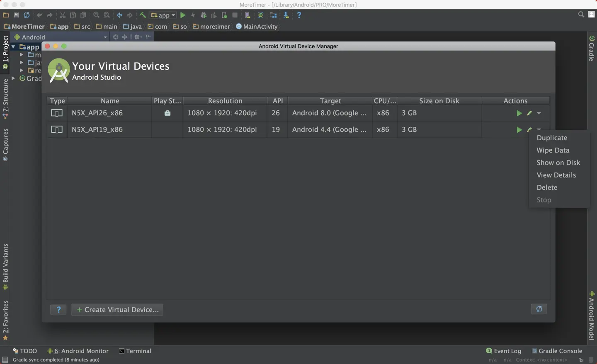Image resolution: width=597 pixels, height=364 pixels.
Task: Click the Attach debugger to process icon
Action: point(224,15)
